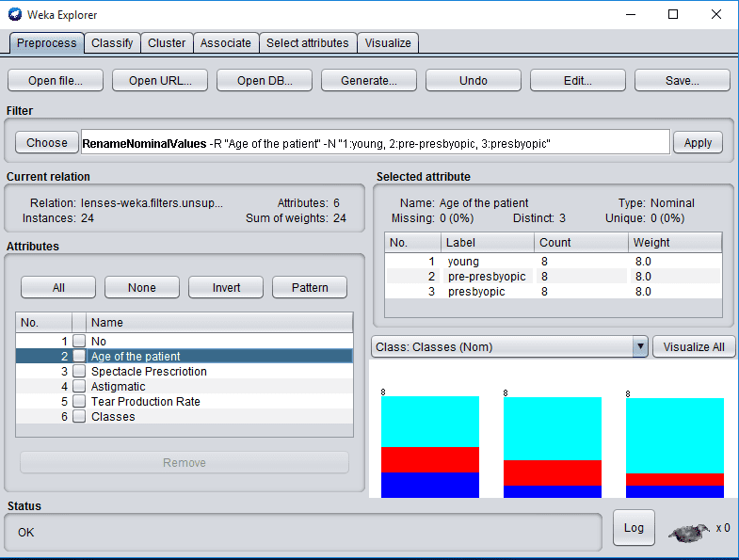Screen dimensions: 739x560
Task: Click the relation name lenses-weka.filters.unsup...
Action: pyautogui.click(x=152, y=203)
